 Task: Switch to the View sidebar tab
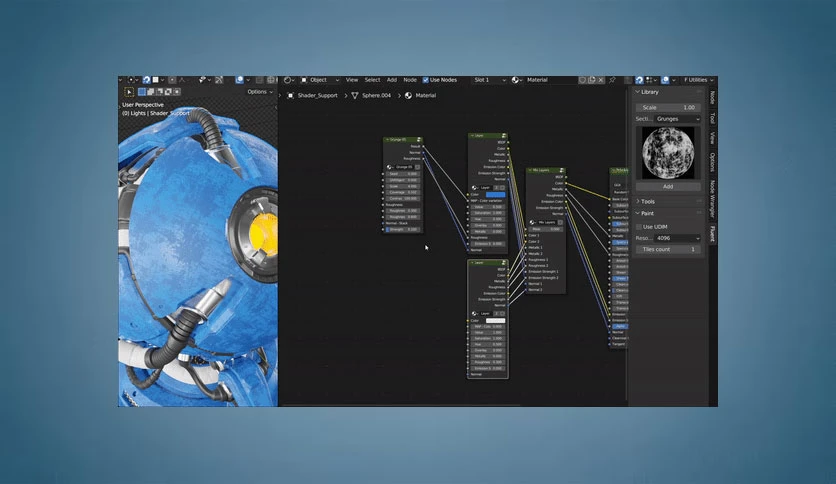[712, 138]
